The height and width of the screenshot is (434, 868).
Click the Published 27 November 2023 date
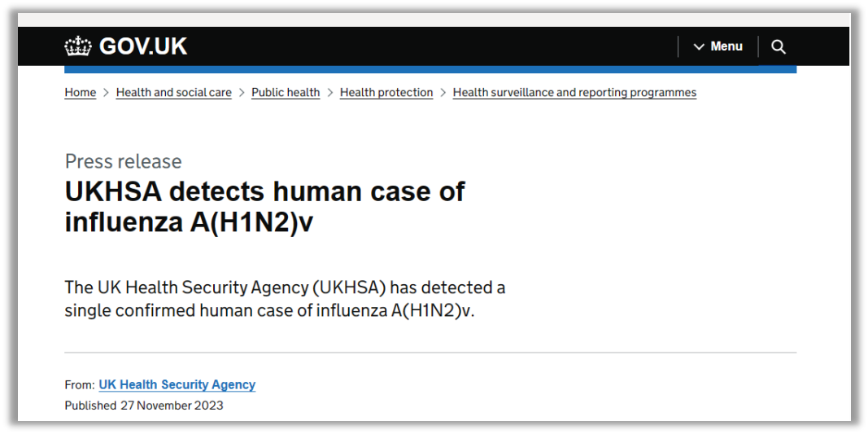click(144, 406)
